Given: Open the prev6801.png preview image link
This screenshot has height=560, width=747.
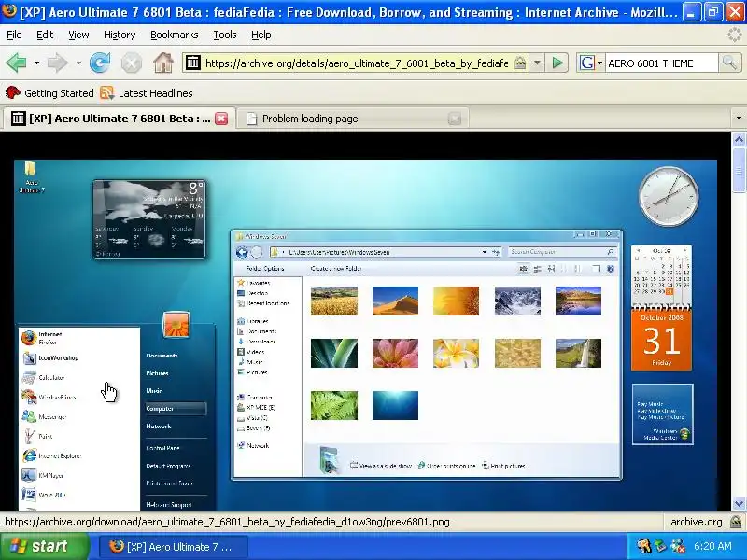Looking at the screenshot, I should (x=365, y=335).
